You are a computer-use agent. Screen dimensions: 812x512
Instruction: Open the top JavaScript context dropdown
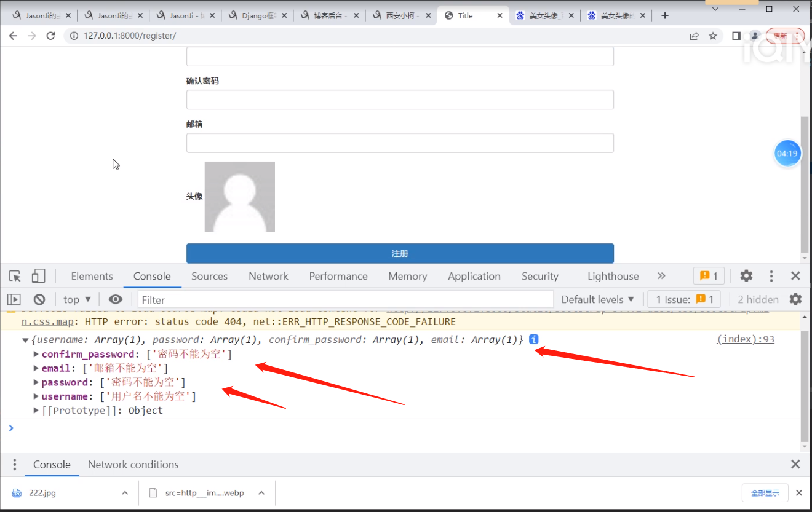[77, 299]
